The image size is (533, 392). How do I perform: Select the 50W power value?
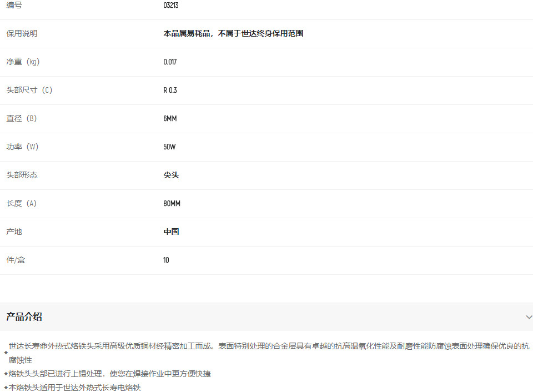click(169, 147)
